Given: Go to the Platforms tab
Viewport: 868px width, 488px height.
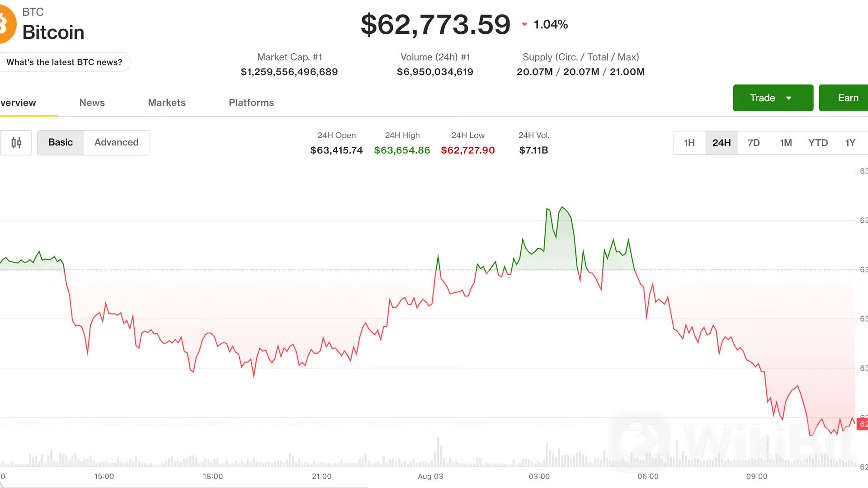Looking at the screenshot, I should coord(251,103).
